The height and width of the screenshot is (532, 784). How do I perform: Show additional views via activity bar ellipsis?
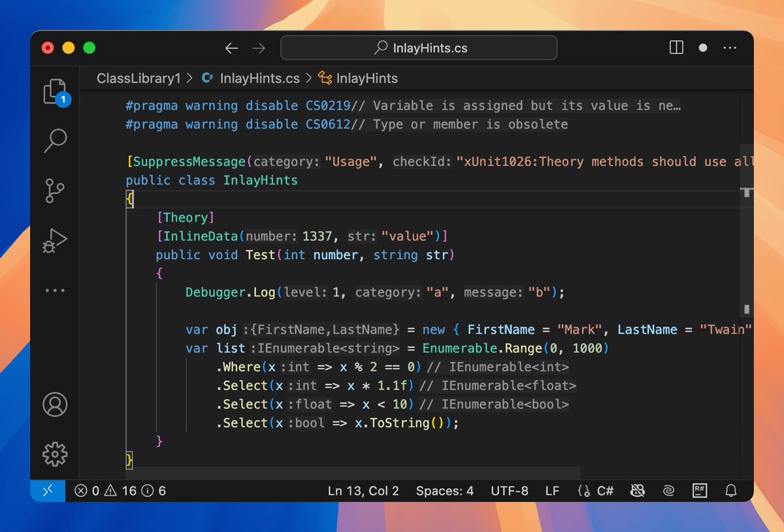tap(55, 290)
